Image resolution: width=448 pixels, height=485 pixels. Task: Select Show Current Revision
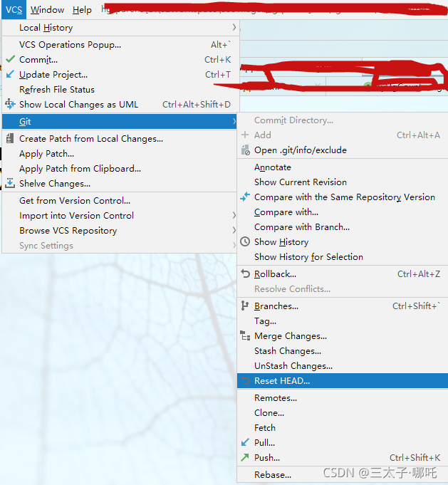pos(343,182)
